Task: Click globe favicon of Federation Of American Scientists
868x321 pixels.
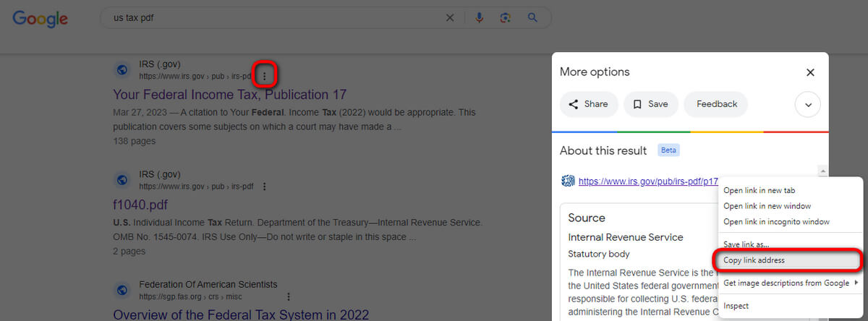Action: pyautogui.click(x=122, y=290)
